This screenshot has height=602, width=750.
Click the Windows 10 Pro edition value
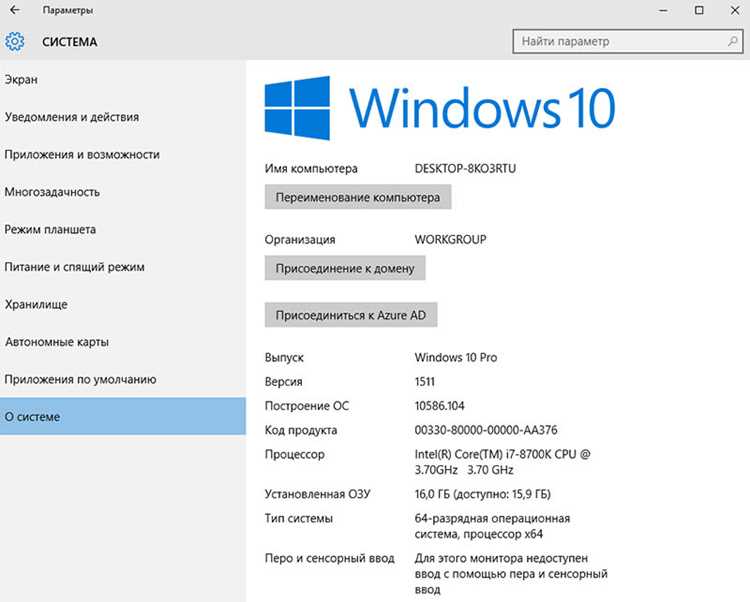tap(456, 357)
